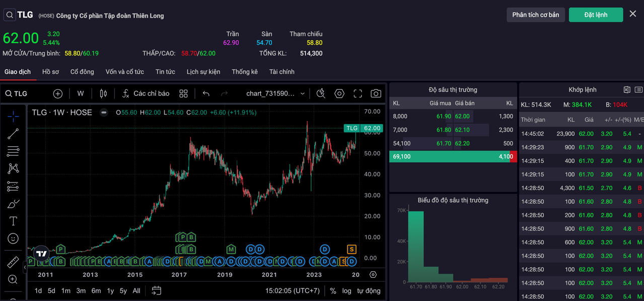Choose the text annotation tool
Screen dimensions: 644x301
[13, 221]
